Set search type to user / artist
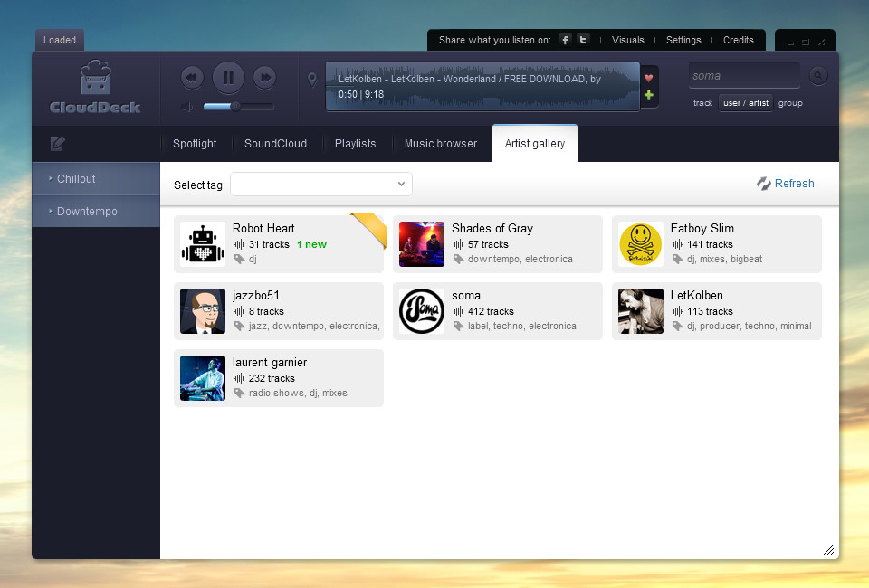The height and width of the screenshot is (588, 869). coord(746,103)
